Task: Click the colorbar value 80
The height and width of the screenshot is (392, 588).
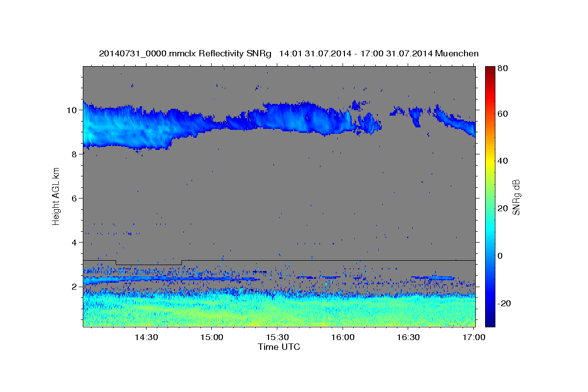Action: pos(504,68)
